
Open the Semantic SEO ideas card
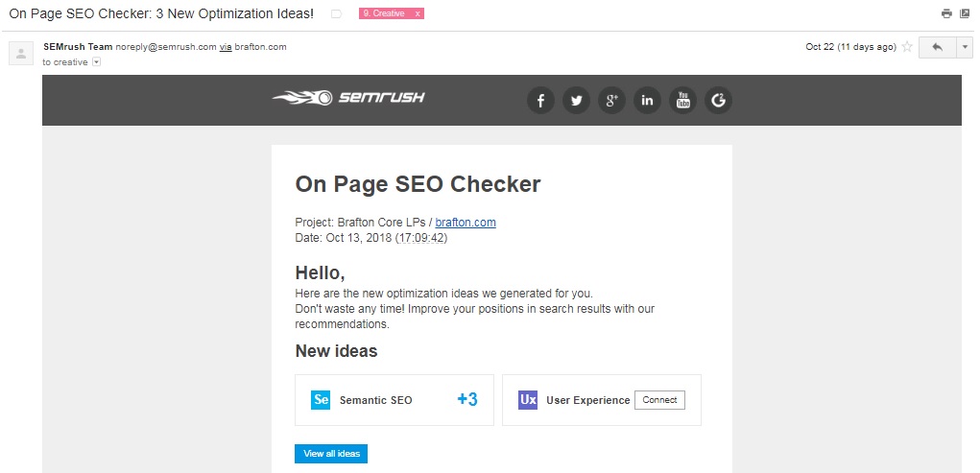point(394,400)
